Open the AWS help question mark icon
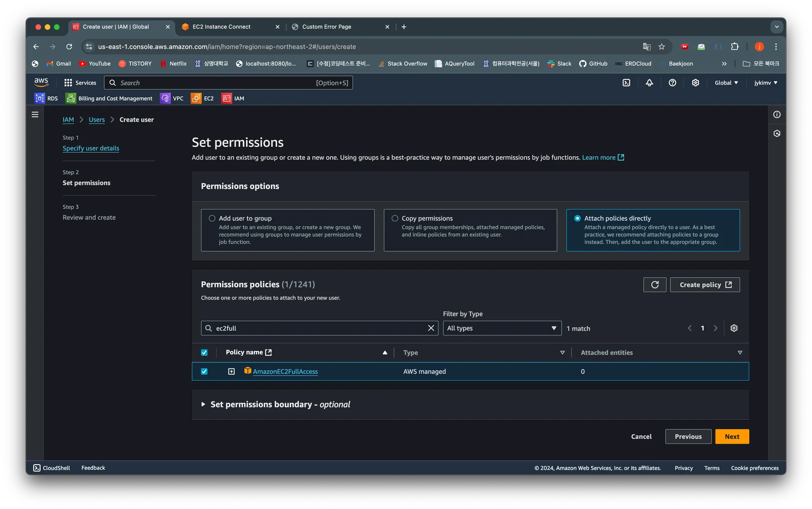Screen dimensions: 812x509 pyautogui.click(x=672, y=83)
